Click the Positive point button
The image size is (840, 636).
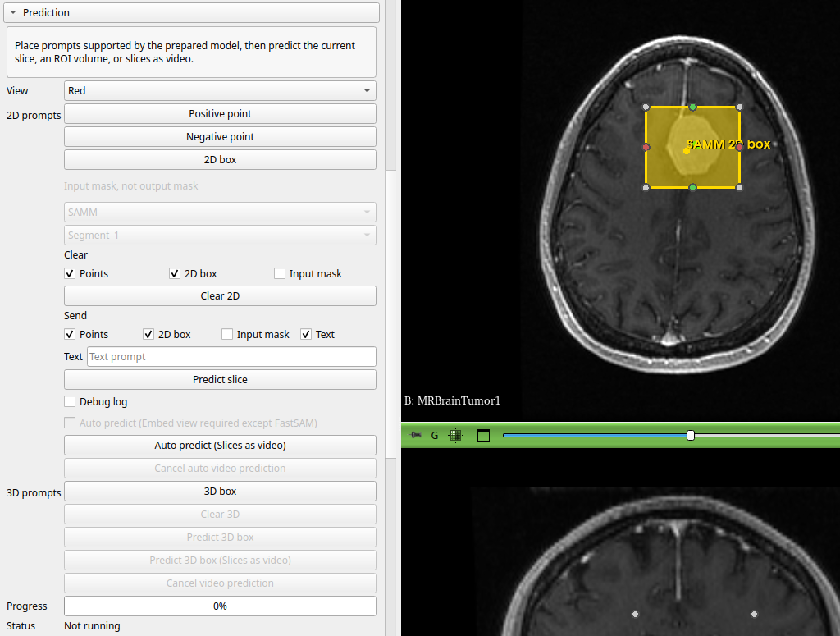click(220, 113)
